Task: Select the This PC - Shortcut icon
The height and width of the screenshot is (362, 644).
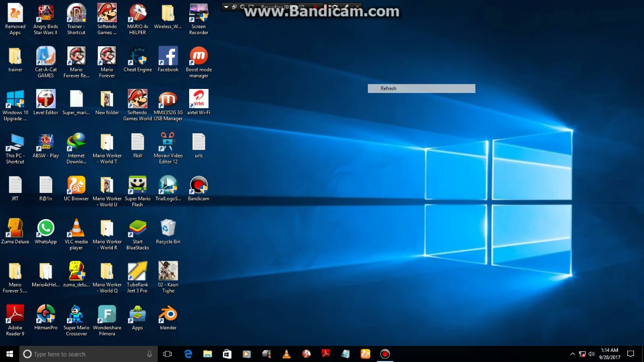Action: [x=15, y=149]
